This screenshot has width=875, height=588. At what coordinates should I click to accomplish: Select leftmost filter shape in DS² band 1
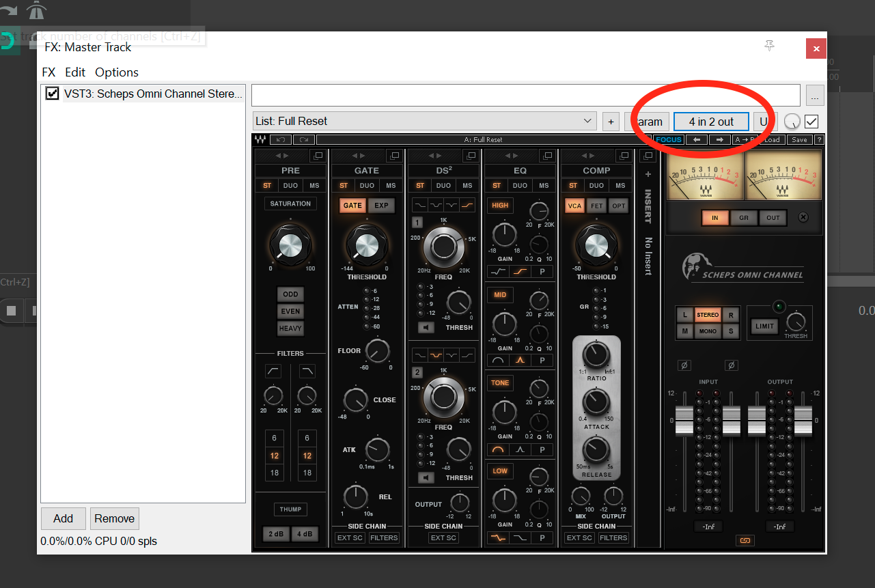point(419,204)
